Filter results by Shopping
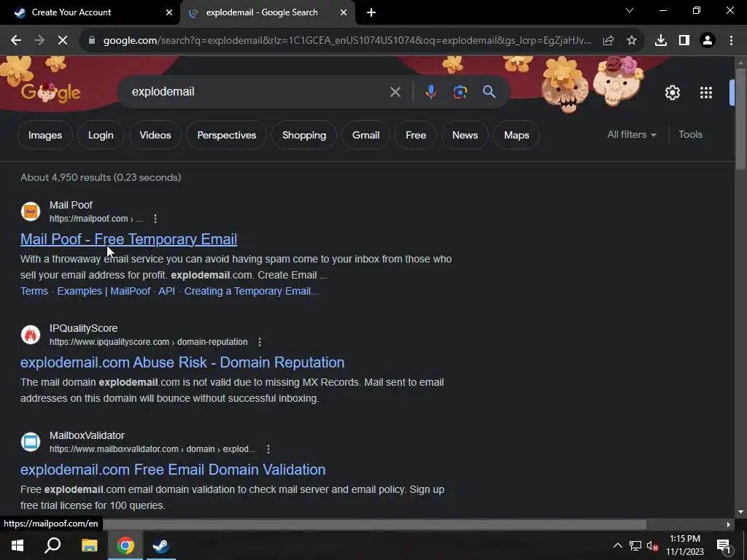The image size is (747, 560). click(x=304, y=135)
